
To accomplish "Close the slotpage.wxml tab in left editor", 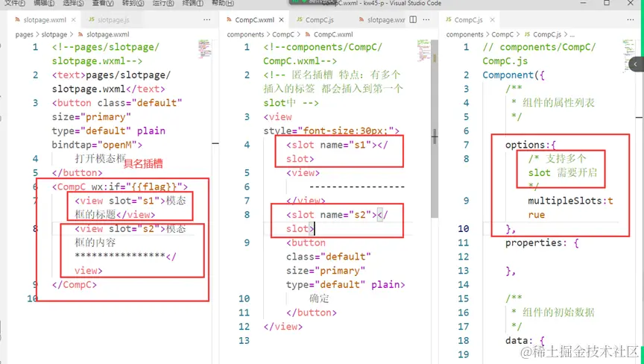I will click(x=74, y=19).
